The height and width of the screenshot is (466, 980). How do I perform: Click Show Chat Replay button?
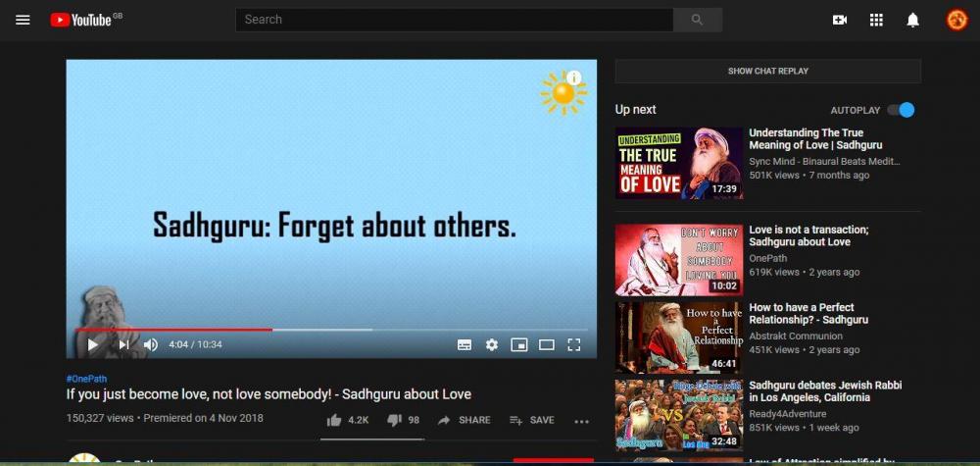tap(767, 71)
